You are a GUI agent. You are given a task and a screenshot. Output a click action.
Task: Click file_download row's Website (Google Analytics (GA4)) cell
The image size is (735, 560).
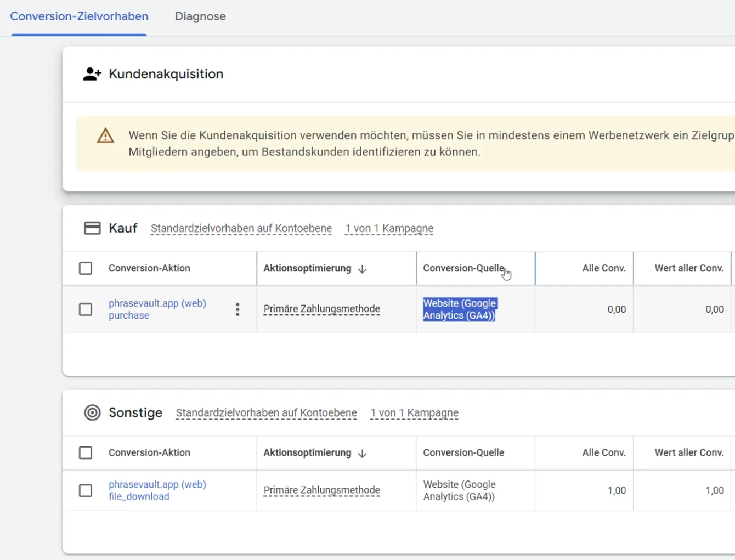tap(460, 490)
